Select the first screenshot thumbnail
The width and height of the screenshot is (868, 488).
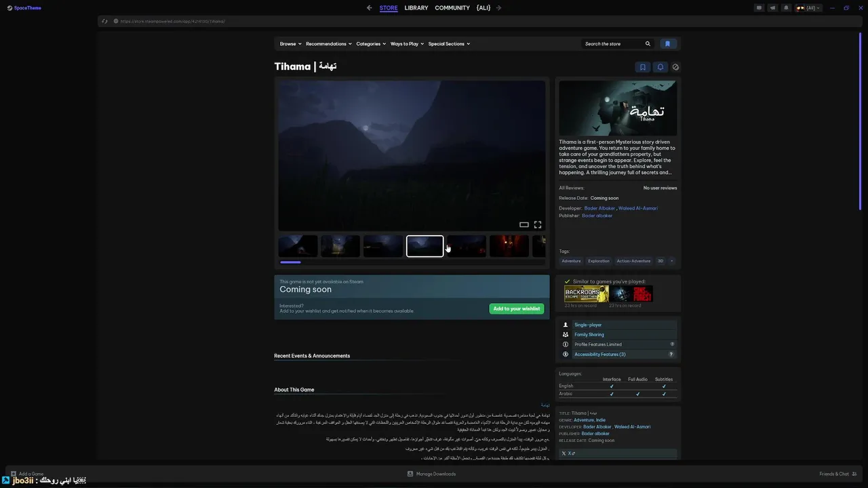coord(298,246)
